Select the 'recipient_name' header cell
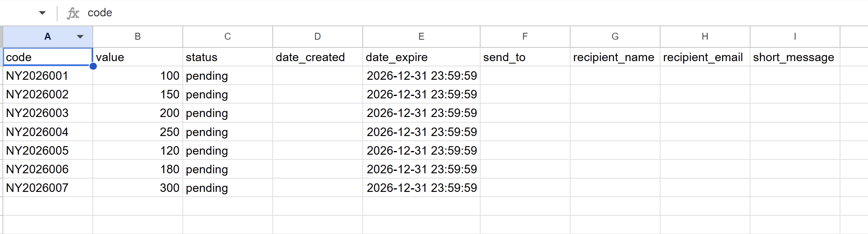 [x=615, y=57]
